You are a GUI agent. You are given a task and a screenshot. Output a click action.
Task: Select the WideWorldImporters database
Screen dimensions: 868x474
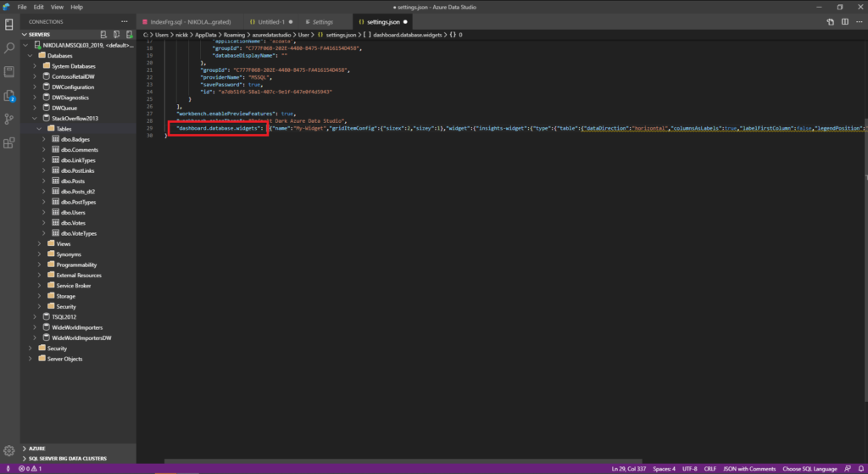pos(77,327)
